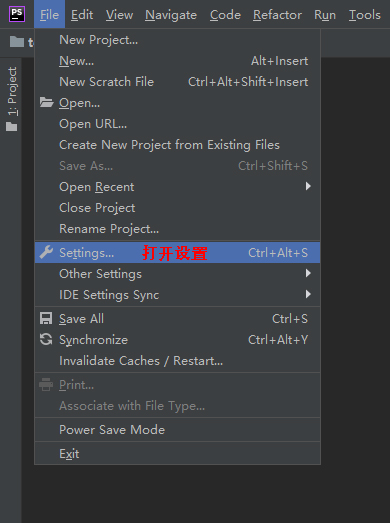Choose Close Project menu entry
This screenshot has width=390, height=523.
click(x=177, y=208)
